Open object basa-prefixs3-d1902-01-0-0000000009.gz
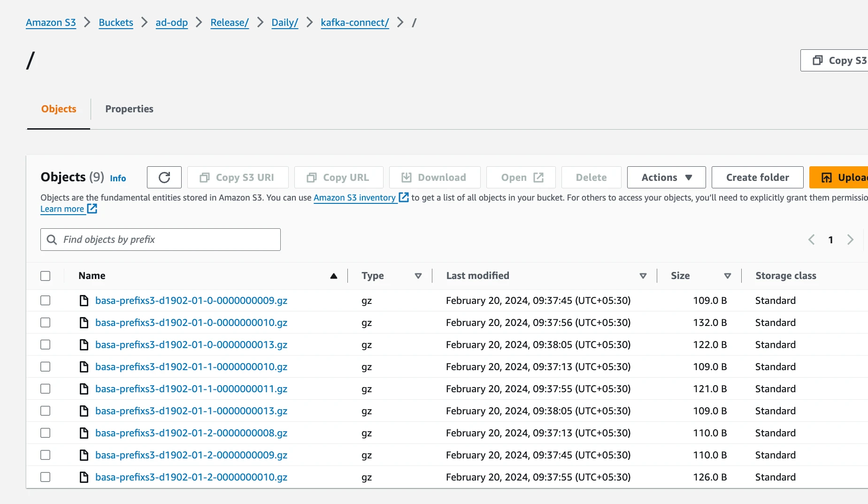Image resolution: width=868 pixels, height=504 pixels. [191, 301]
